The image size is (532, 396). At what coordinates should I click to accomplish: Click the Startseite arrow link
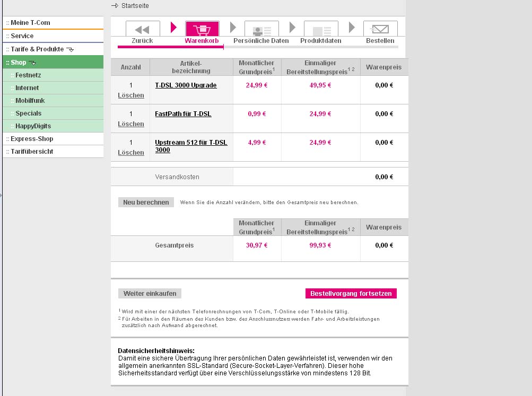click(130, 6)
